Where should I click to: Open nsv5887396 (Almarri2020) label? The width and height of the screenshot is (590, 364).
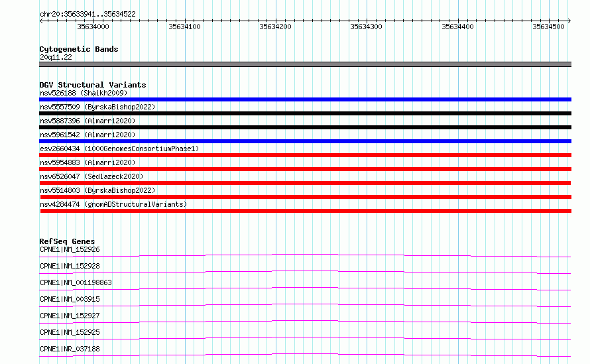click(88, 121)
